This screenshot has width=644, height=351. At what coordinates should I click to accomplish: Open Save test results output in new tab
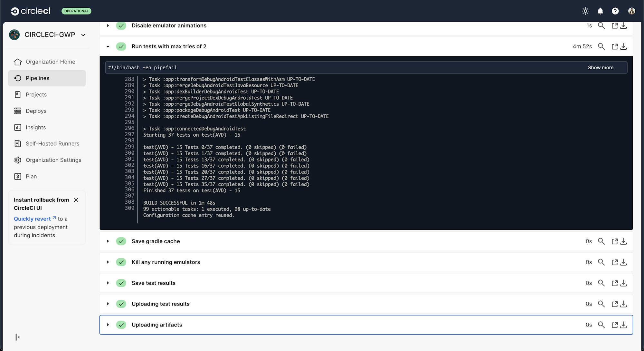pos(615,283)
